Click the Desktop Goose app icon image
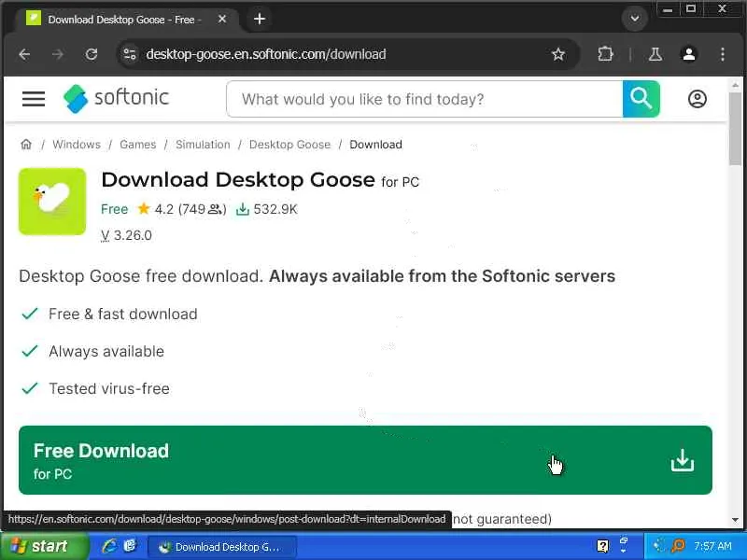747x560 pixels. tap(52, 202)
